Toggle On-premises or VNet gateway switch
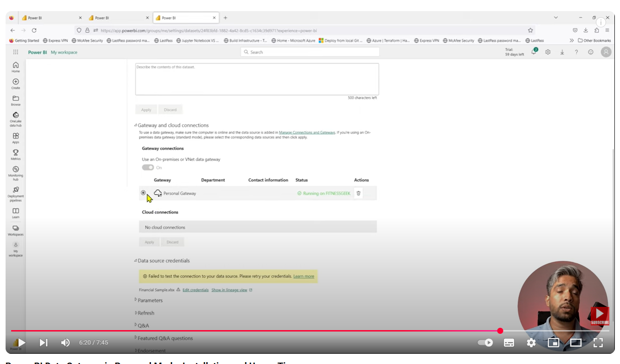Viewport: 620px width, 364px height. pyautogui.click(x=148, y=168)
